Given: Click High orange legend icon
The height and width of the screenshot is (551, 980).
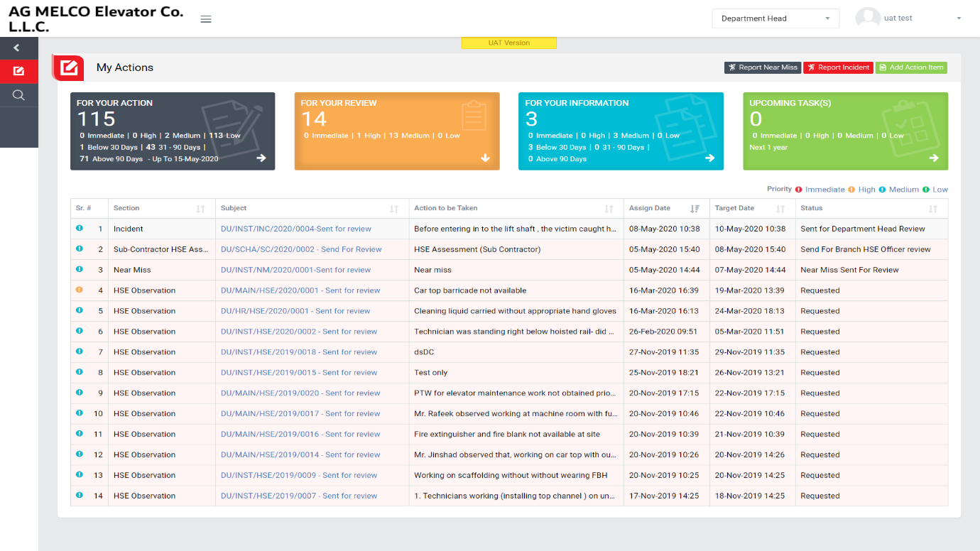Looking at the screenshot, I should coord(851,190).
